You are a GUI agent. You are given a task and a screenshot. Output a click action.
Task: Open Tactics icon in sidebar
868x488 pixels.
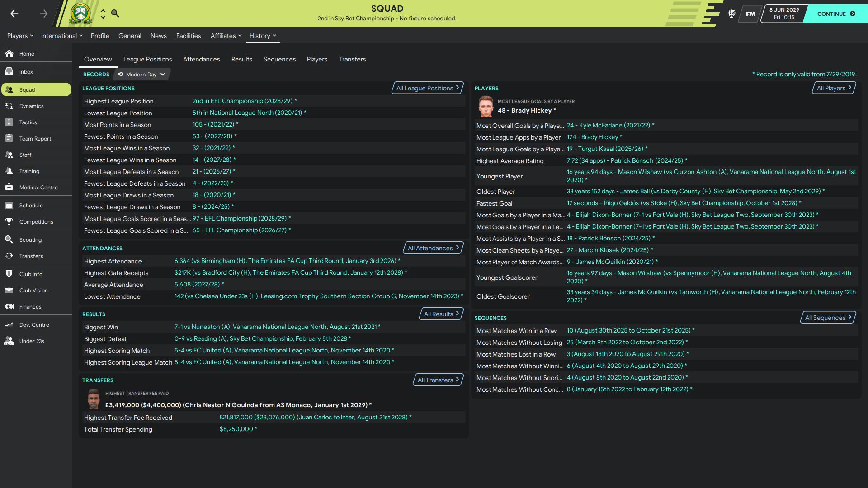[x=9, y=122]
